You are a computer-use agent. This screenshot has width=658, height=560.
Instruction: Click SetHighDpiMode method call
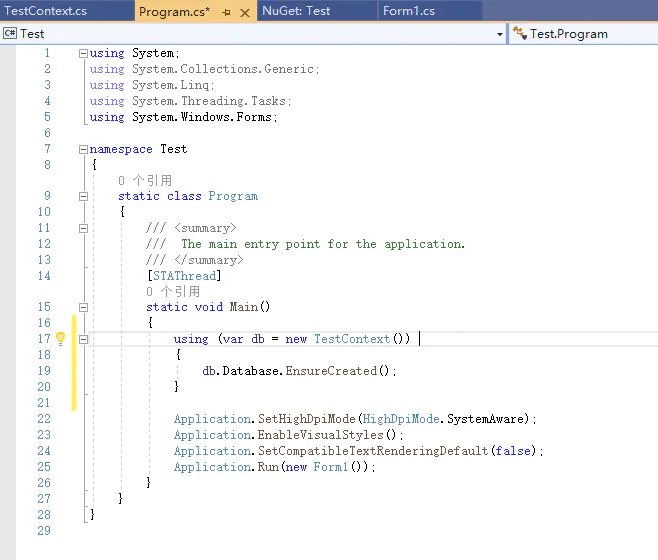[x=306, y=419]
